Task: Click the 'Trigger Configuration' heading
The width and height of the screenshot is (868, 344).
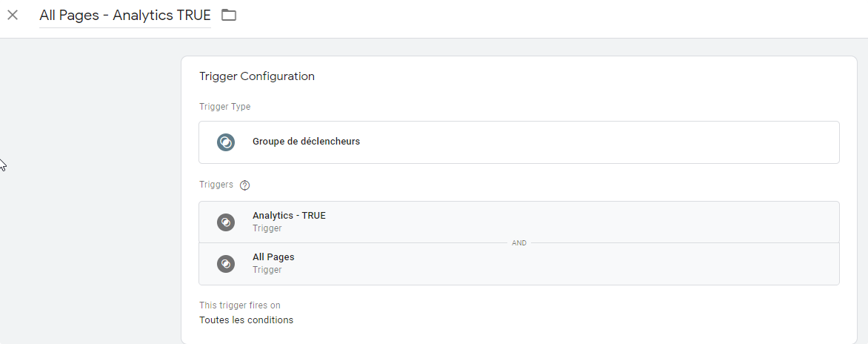Action: [x=256, y=76]
